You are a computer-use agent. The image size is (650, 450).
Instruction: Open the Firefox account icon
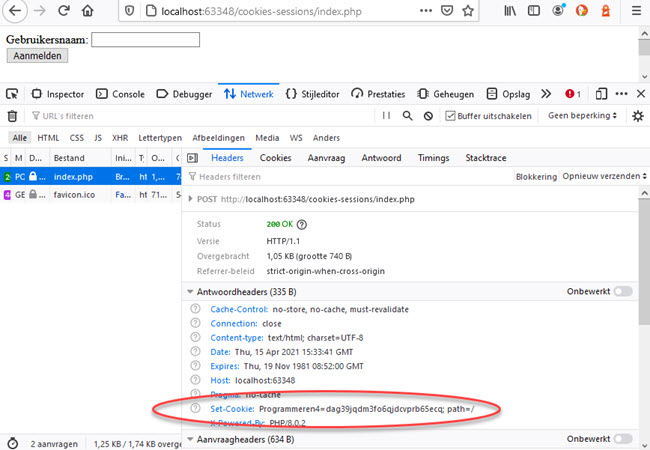(x=558, y=10)
